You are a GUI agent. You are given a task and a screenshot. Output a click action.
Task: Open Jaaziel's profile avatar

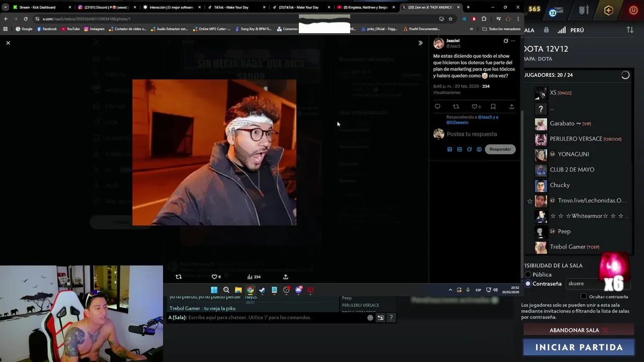click(x=439, y=43)
